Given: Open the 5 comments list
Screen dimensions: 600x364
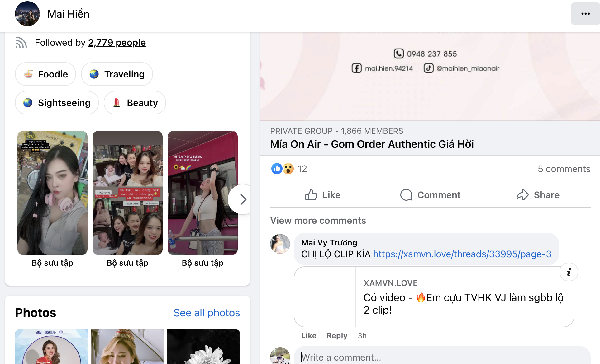Looking at the screenshot, I should (564, 169).
